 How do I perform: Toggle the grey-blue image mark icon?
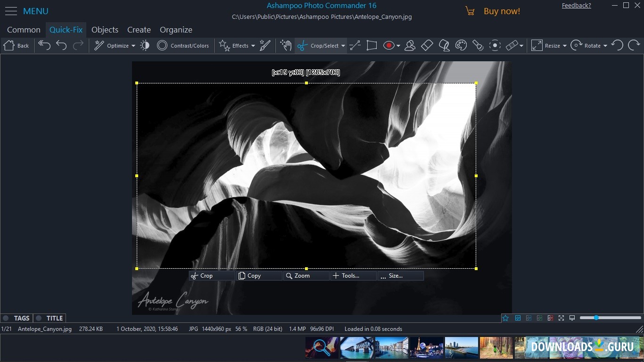(528, 318)
